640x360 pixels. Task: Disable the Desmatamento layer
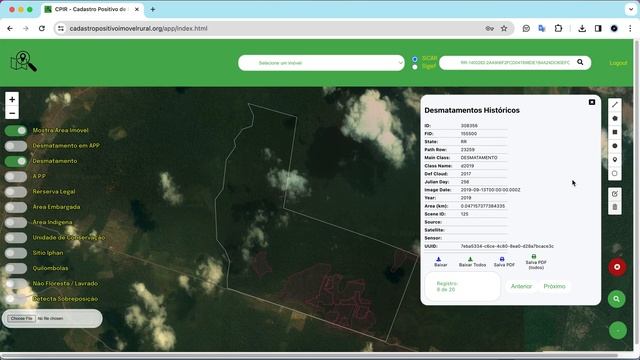16,161
